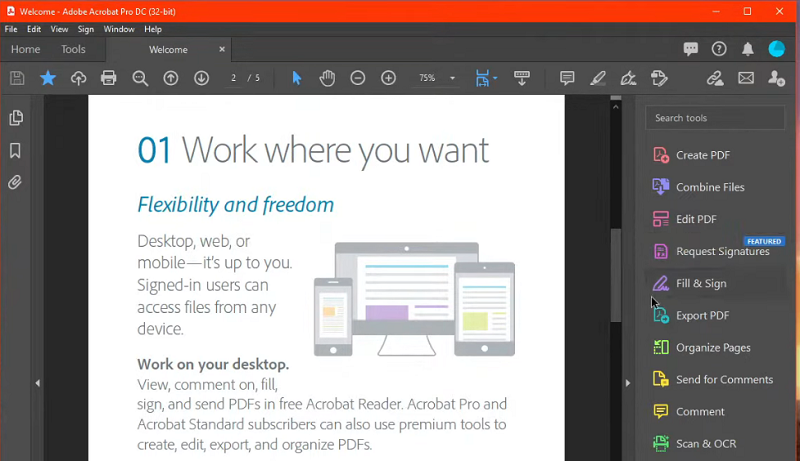Open the chat notifications bubble icon
This screenshot has width=800, height=461.
click(x=691, y=49)
